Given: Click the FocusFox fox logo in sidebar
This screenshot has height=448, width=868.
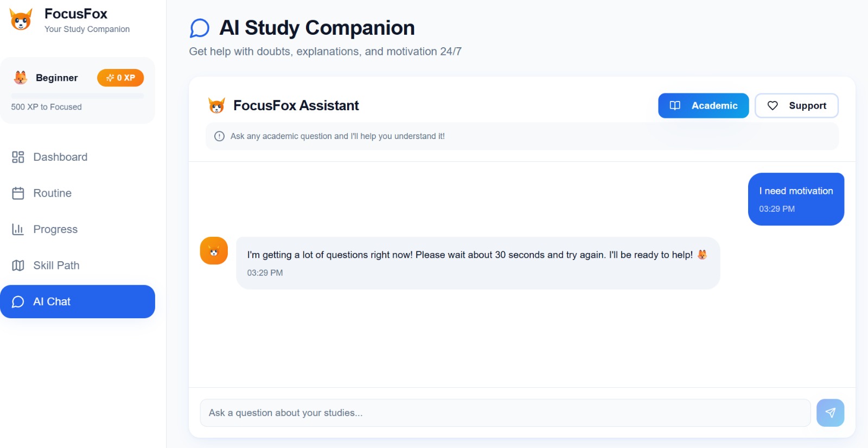Looking at the screenshot, I should point(21,20).
